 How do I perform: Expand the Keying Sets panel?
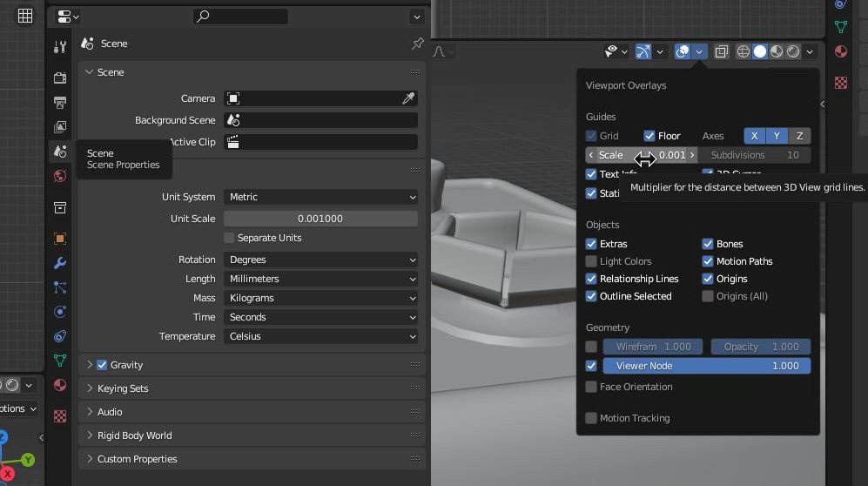pos(122,388)
